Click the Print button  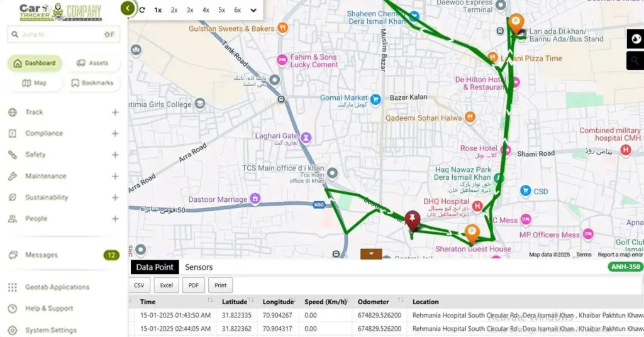[x=221, y=285]
